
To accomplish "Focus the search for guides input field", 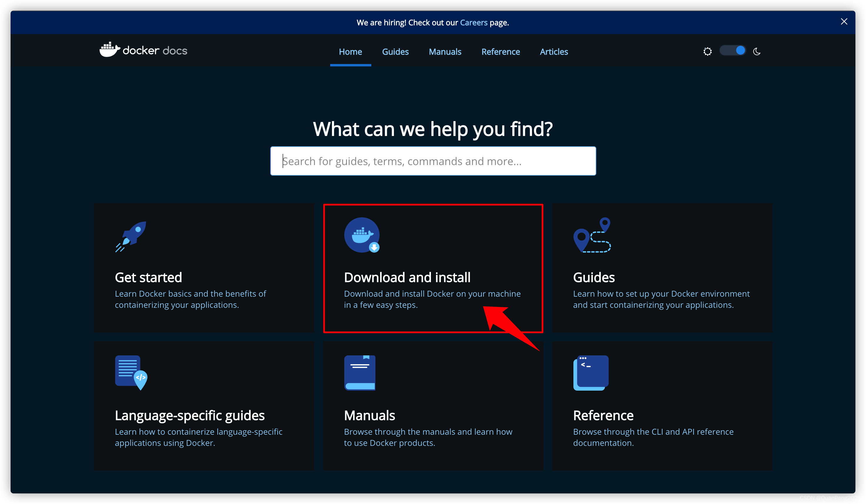I will click(x=433, y=161).
